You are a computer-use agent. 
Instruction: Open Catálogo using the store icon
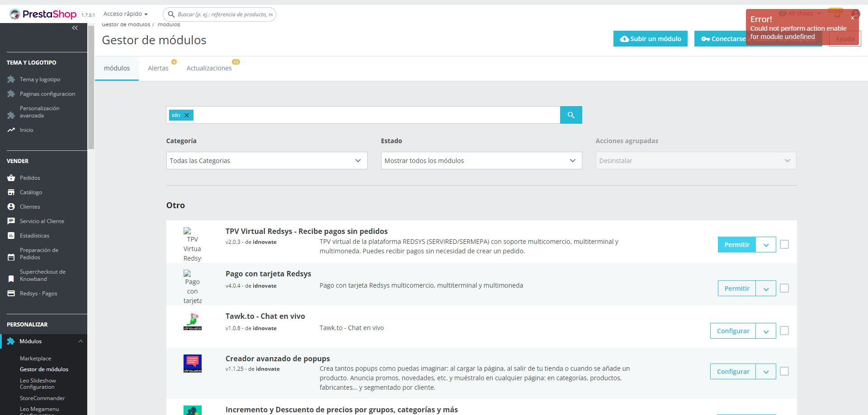click(11, 192)
